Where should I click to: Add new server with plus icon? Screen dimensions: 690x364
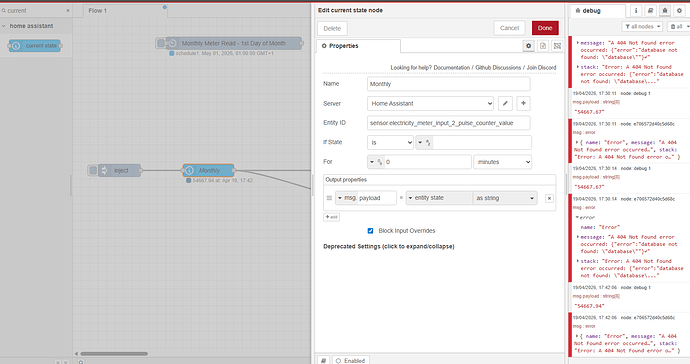[523, 103]
